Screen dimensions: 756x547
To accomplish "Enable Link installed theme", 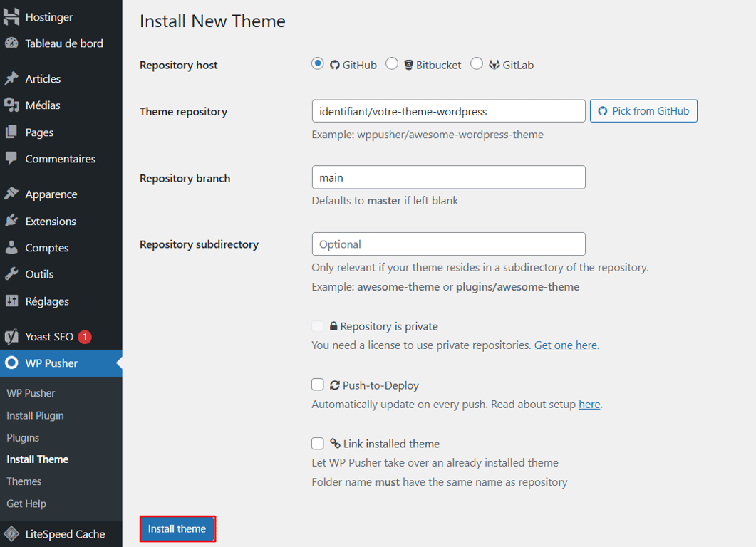I will click(x=317, y=443).
